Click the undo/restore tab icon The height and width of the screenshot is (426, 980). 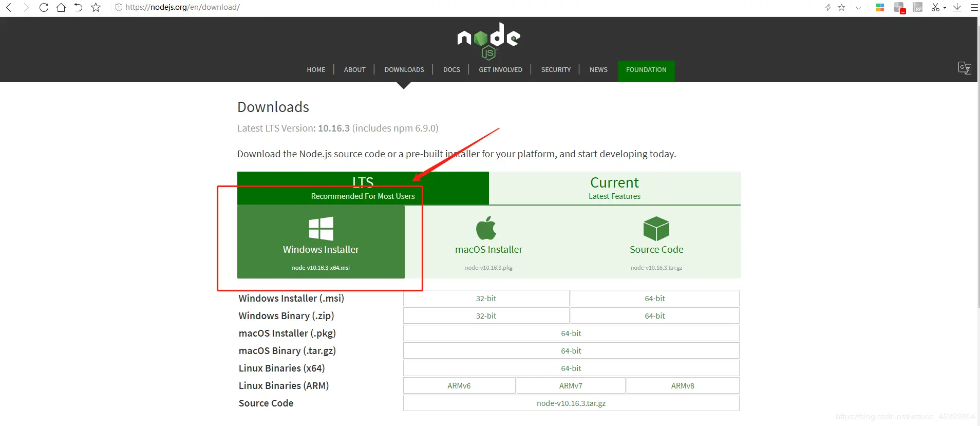[x=78, y=7]
